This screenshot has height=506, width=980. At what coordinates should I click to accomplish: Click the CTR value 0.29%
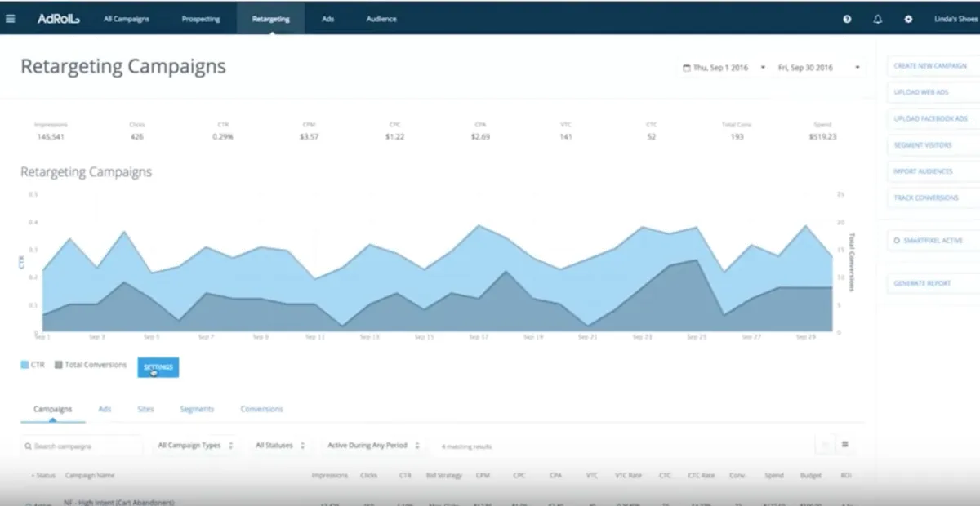tap(223, 136)
